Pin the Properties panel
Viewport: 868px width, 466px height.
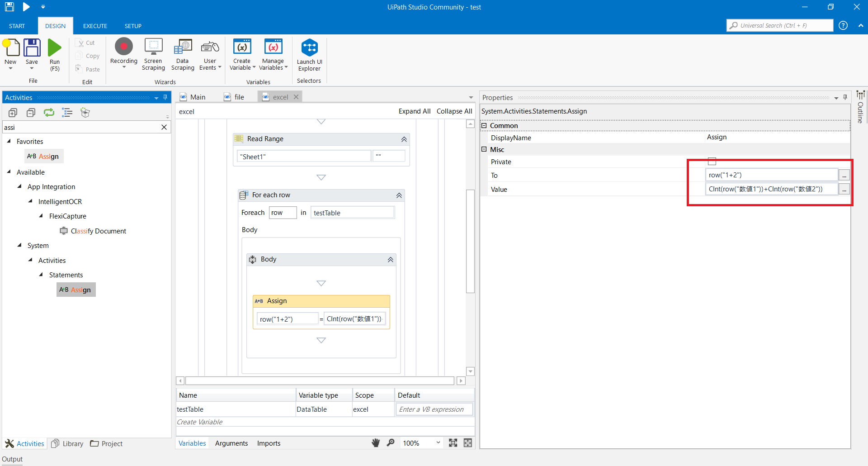[x=845, y=97]
